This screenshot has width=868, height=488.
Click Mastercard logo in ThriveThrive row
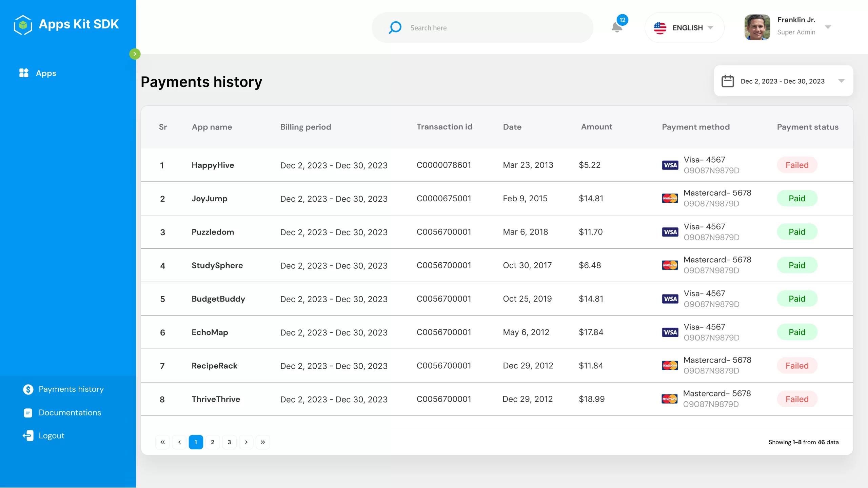pos(670,399)
